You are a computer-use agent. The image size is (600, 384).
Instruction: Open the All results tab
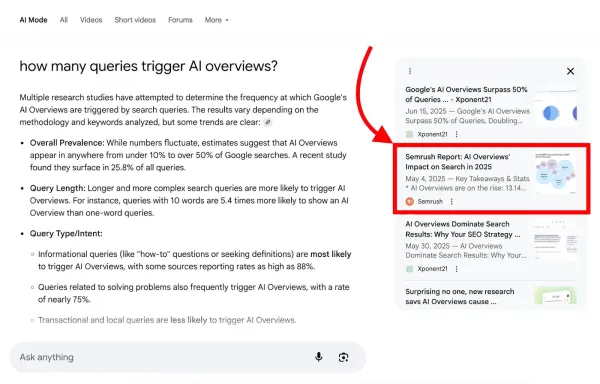click(x=64, y=20)
